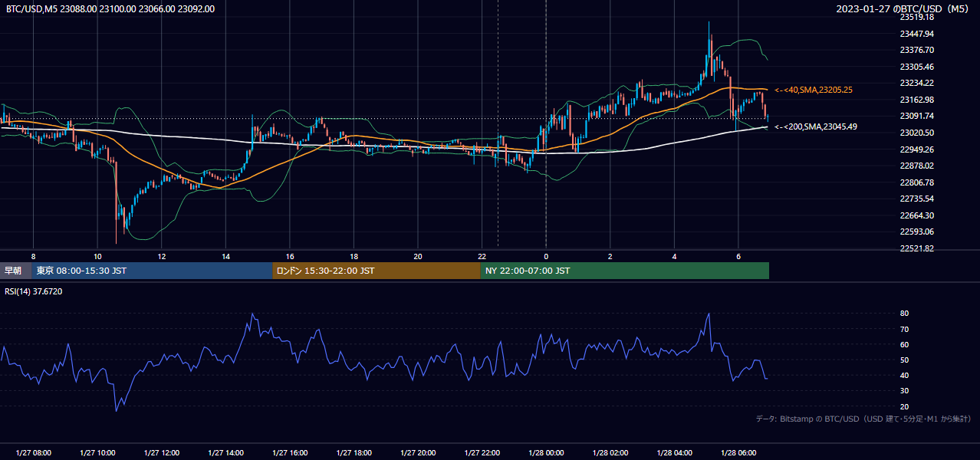Click price axis label 22949.26
The image size is (980, 460).
point(917,149)
